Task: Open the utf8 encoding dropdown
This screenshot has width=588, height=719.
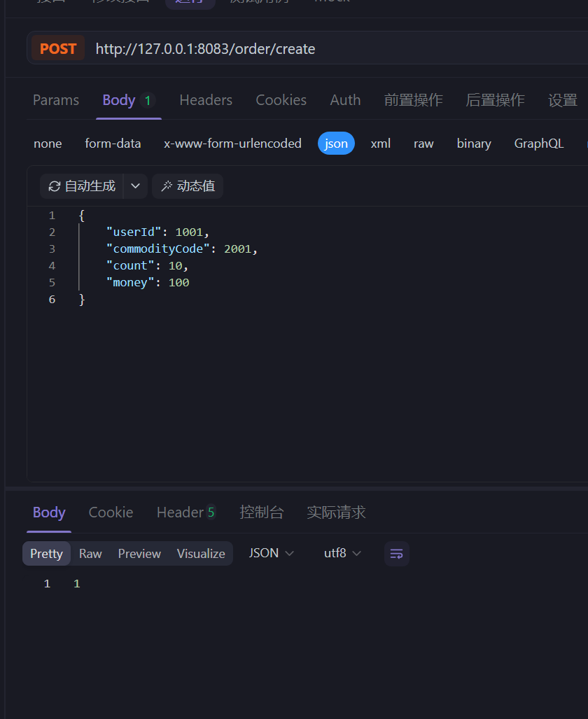Action: [342, 553]
